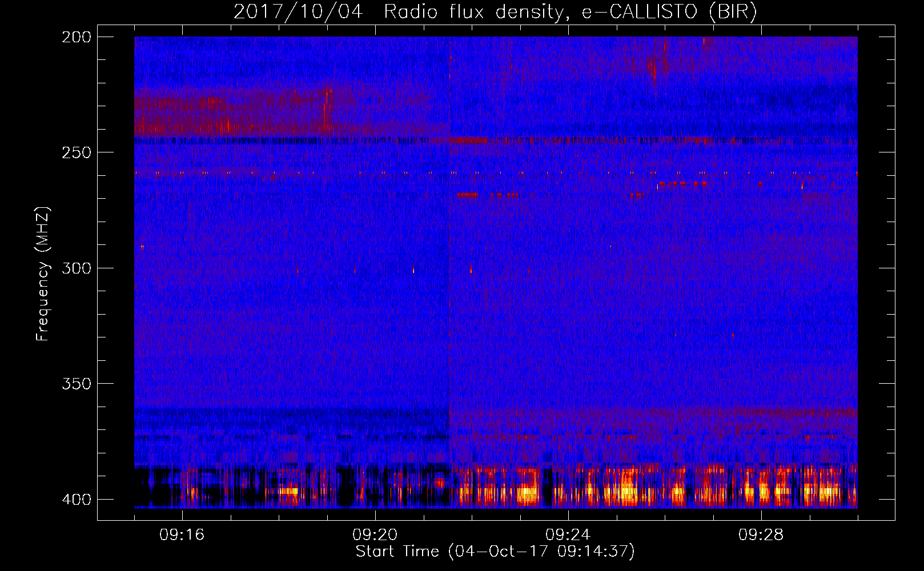This screenshot has height=571, width=924.
Task: Click the 350 frequency tick label
Action: [x=76, y=384]
